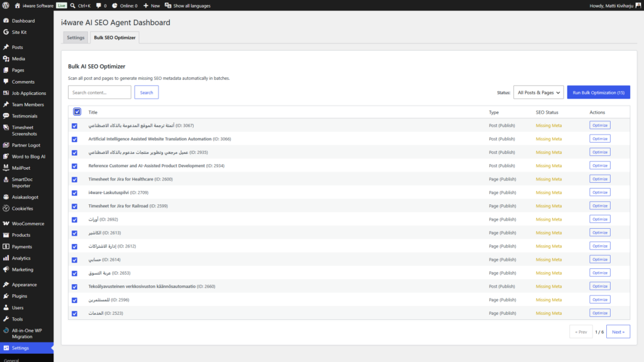Click the Search button
Screen dimensions: 644x362
click(x=146, y=92)
